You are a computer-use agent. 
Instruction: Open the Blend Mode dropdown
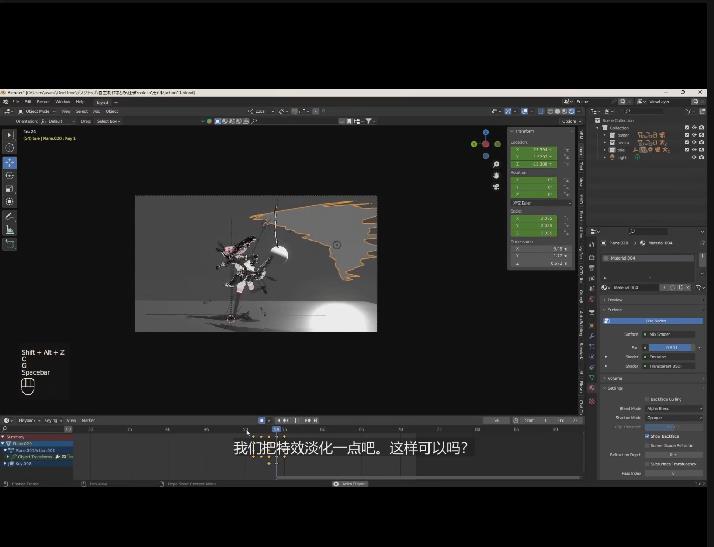(x=672, y=408)
